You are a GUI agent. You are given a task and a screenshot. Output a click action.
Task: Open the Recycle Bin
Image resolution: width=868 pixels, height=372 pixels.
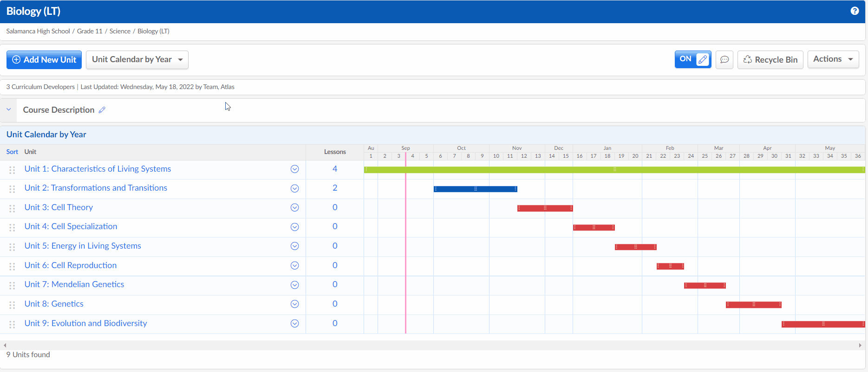pos(770,60)
